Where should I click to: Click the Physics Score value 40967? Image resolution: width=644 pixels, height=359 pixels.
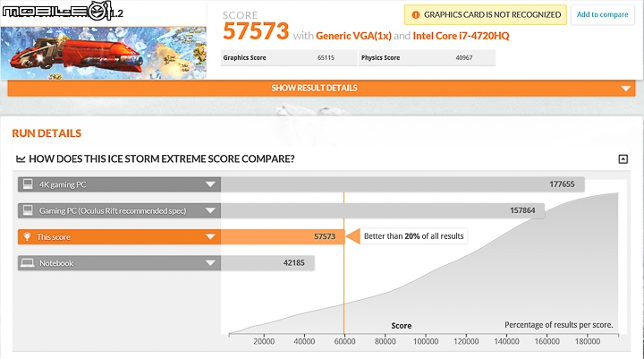click(463, 58)
